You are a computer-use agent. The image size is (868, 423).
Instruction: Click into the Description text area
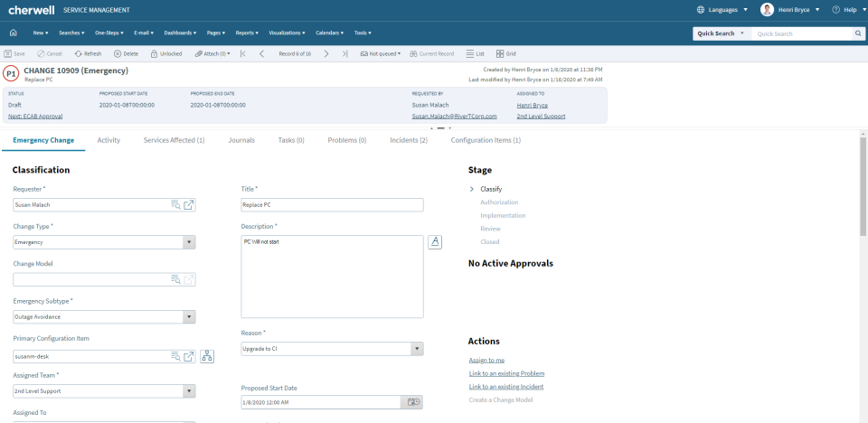point(332,277)
